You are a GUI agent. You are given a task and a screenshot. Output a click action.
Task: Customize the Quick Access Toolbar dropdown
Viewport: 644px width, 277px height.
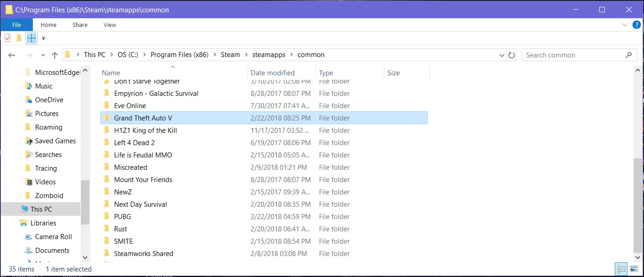click(43, 38)
